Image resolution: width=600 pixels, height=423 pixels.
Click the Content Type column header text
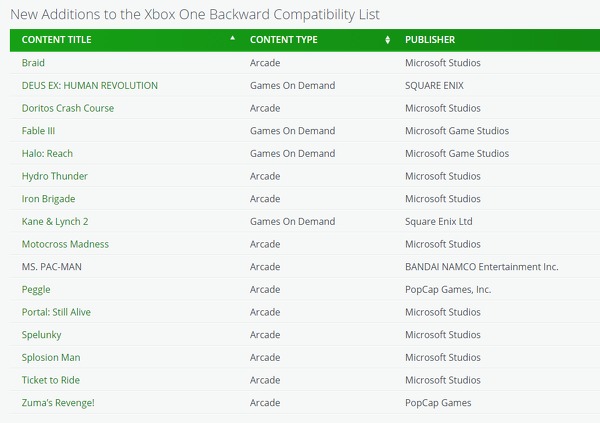point(283,40)
